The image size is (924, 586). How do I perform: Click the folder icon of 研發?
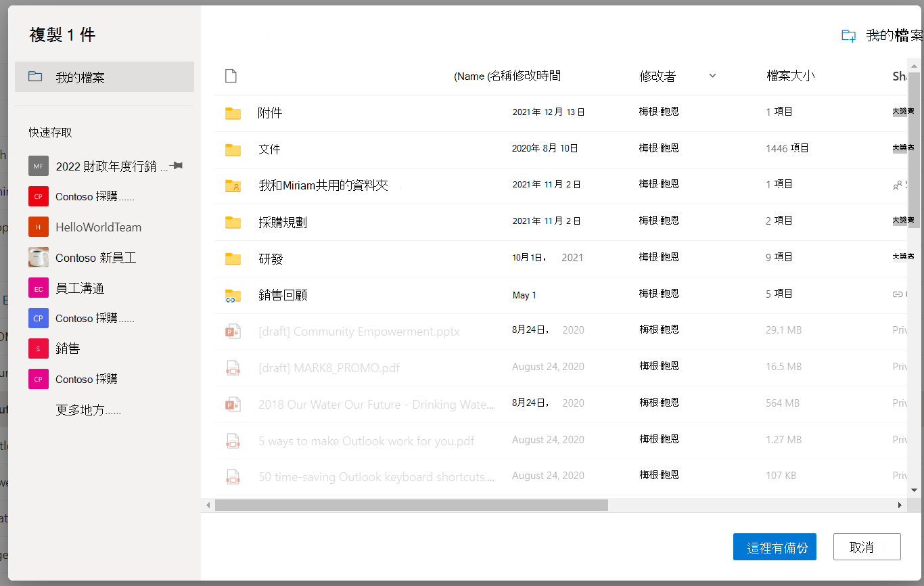click(233, 258)
